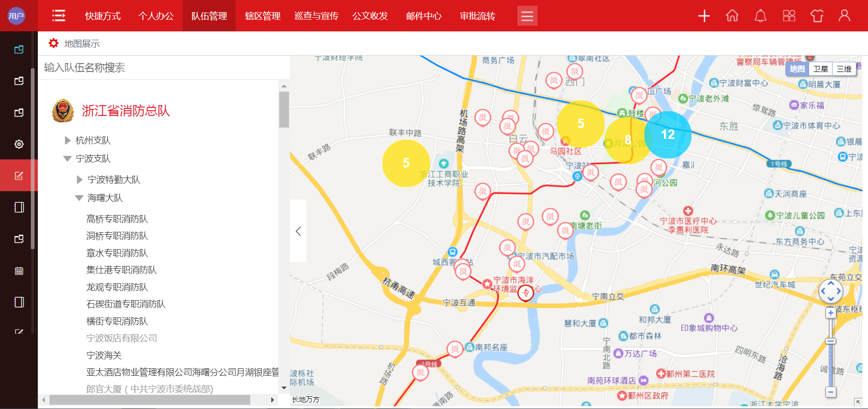Click the notebook icon below the edit icon

click(x=19, y=207)
